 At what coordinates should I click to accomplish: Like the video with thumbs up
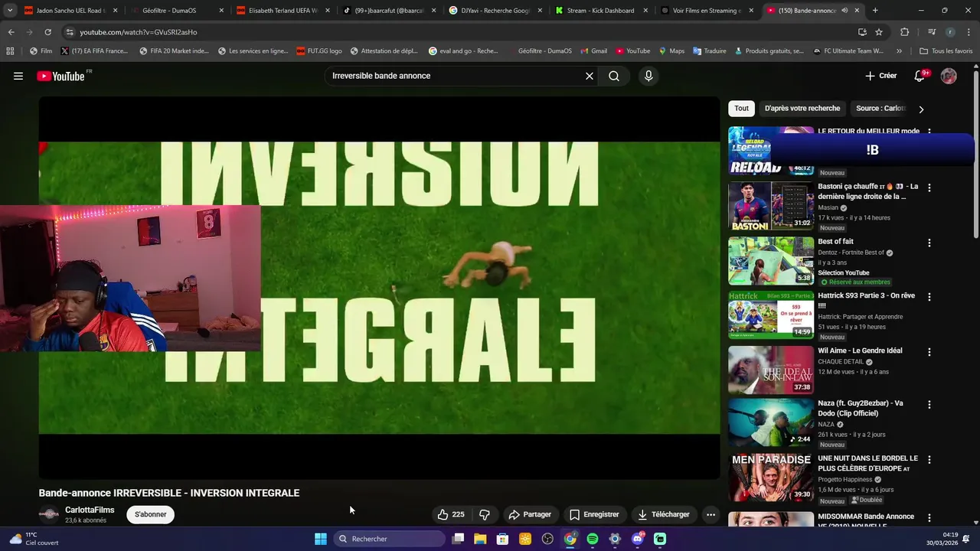pyautogui.click(x=452, y=514)
